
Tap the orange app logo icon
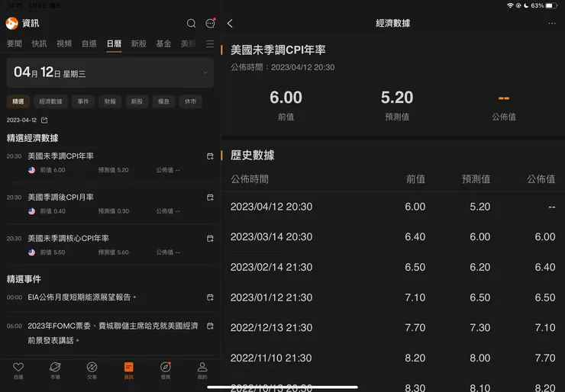click(12, 24)
